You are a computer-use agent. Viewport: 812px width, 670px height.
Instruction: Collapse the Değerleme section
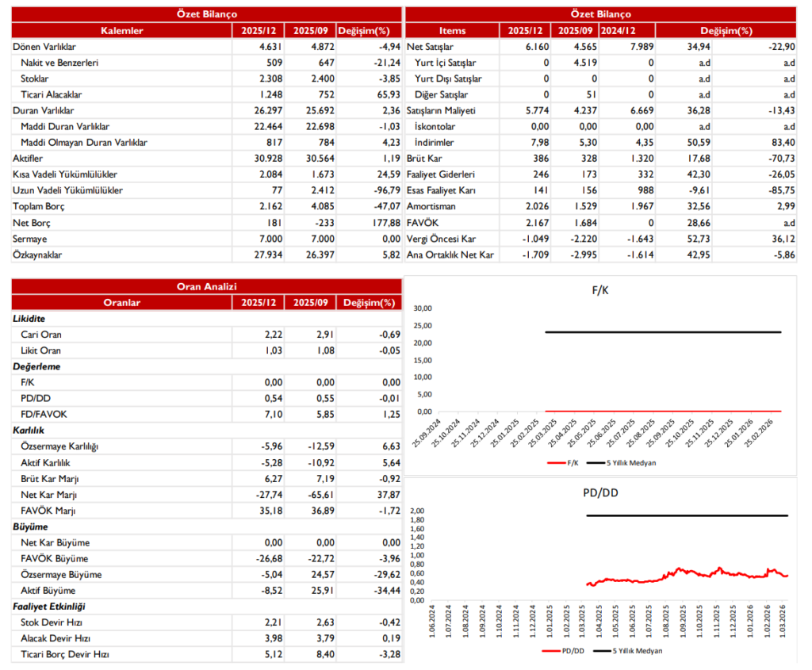point(32,366)
